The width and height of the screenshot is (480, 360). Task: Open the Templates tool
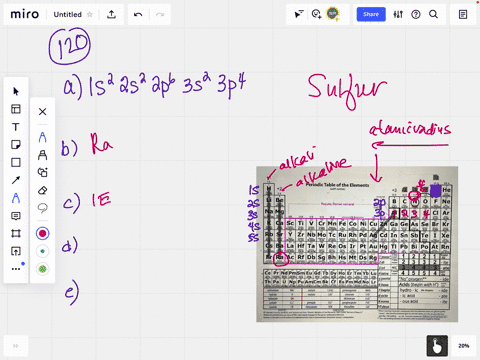(x=16, y=109)
